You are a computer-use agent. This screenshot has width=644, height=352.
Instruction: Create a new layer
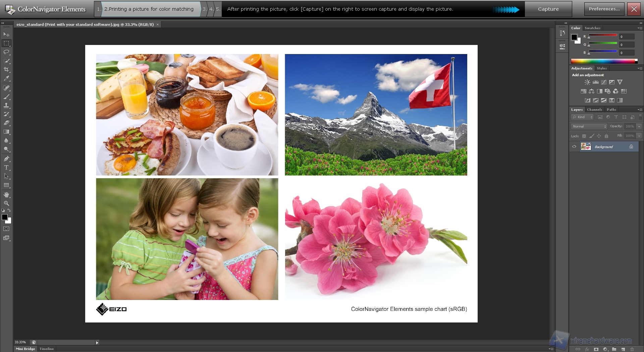point(624,349)
